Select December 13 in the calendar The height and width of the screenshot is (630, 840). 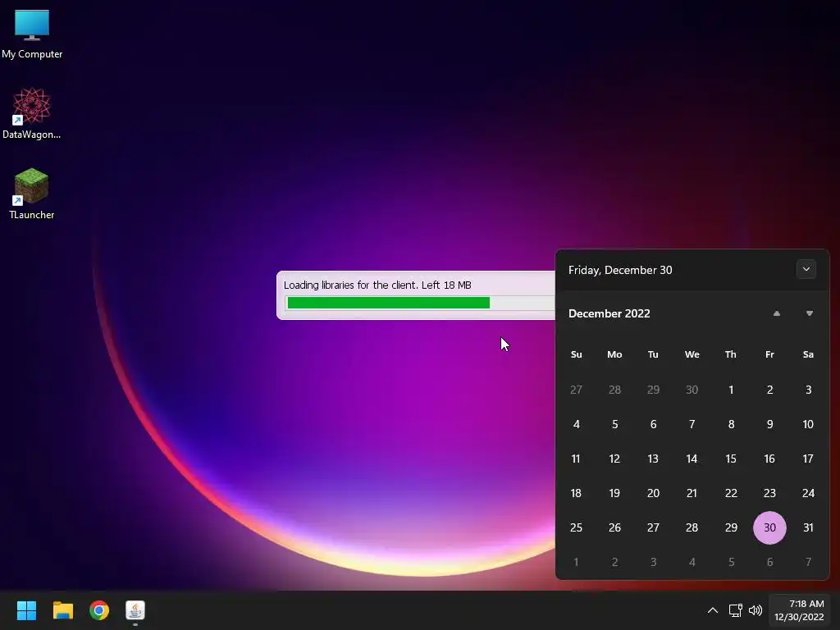click(653, 459)
